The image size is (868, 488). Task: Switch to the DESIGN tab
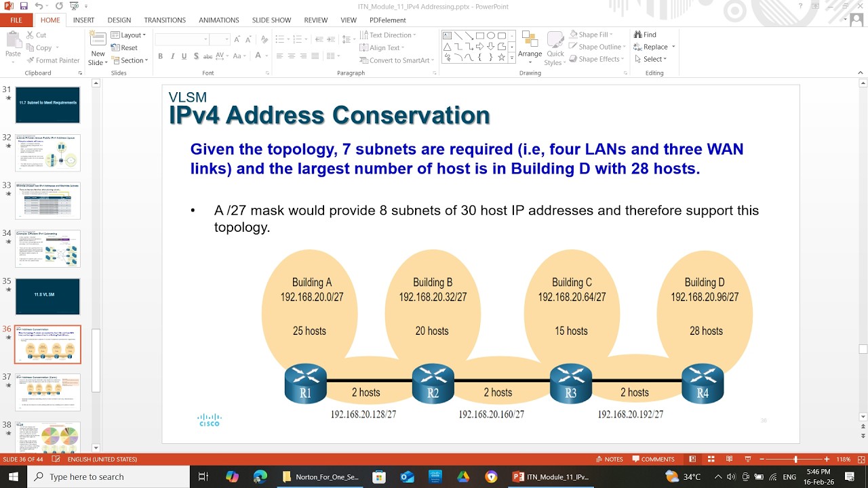(119, 20)
